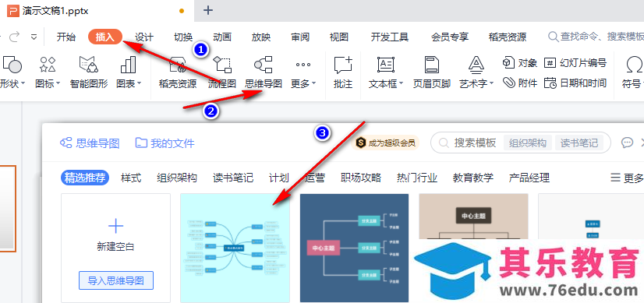Insert 幻灯片编号 slide number
This screenshot has height=303, width=644.
pyautogui.click(x=575, y=63)
